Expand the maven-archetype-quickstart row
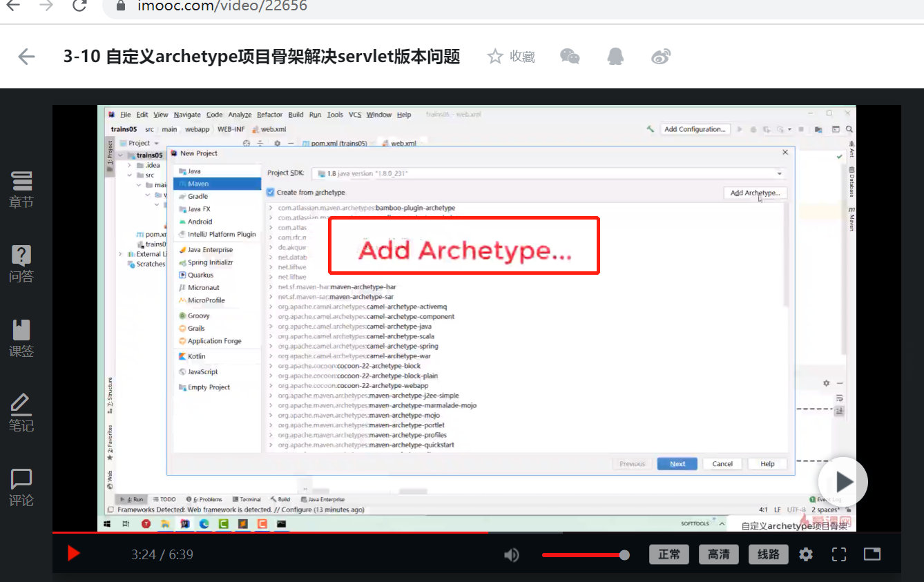The image size is (924, 582). tap(271, 445)
